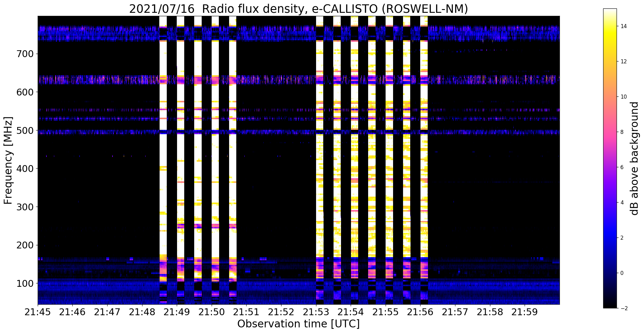Click the magenta interference band near 630 MHz at 21:46

[73, 80]
